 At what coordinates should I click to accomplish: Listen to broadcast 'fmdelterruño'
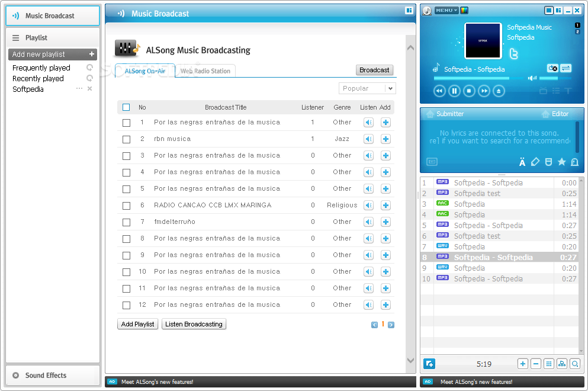coord(369,222)
